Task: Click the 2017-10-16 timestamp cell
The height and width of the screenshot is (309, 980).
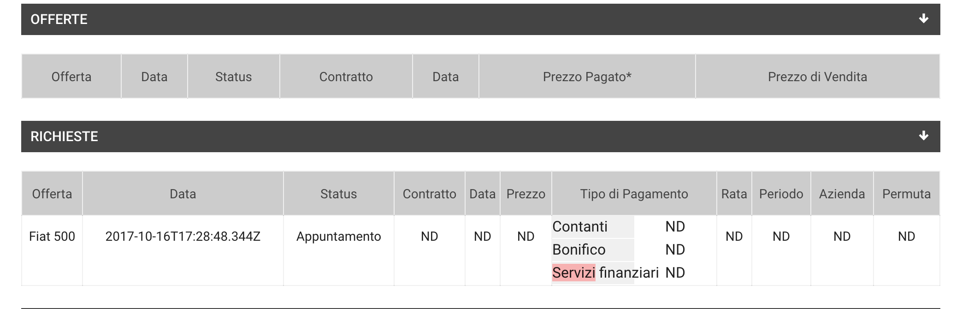Action: click(183, 237)
